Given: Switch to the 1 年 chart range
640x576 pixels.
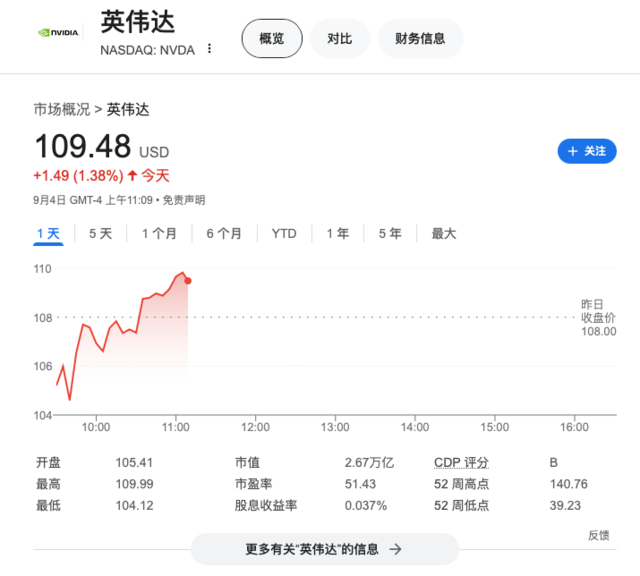Looking at the screenshot, I should tap(338, 234).
